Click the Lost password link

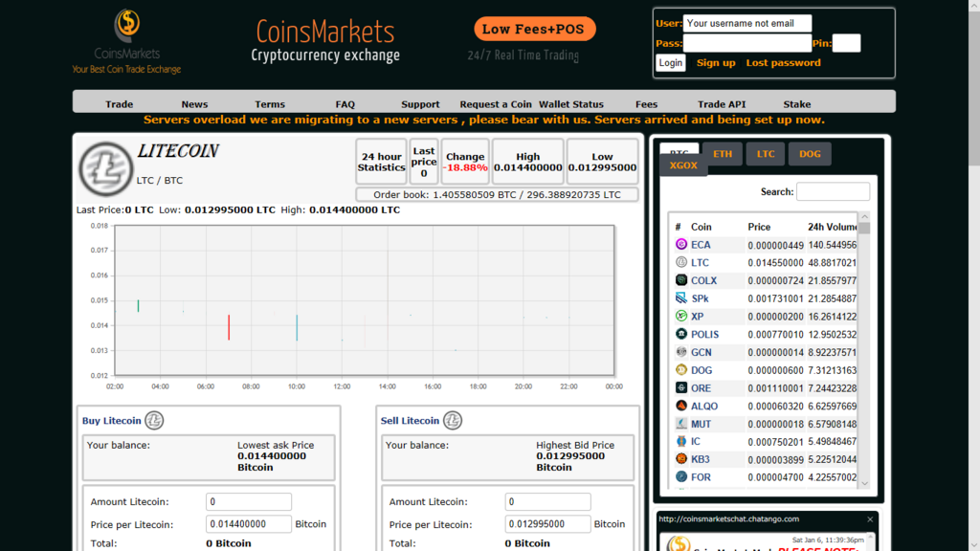point(783,62)
